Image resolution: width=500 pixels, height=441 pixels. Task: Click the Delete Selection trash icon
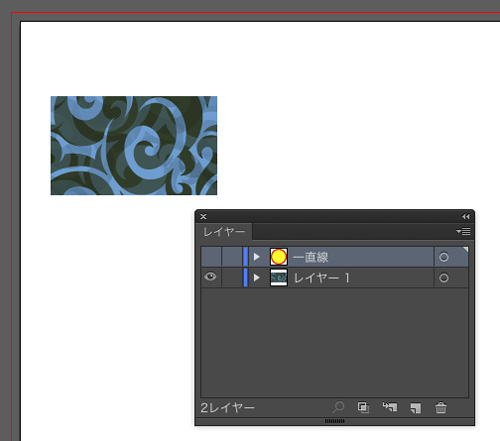[441, 407]
